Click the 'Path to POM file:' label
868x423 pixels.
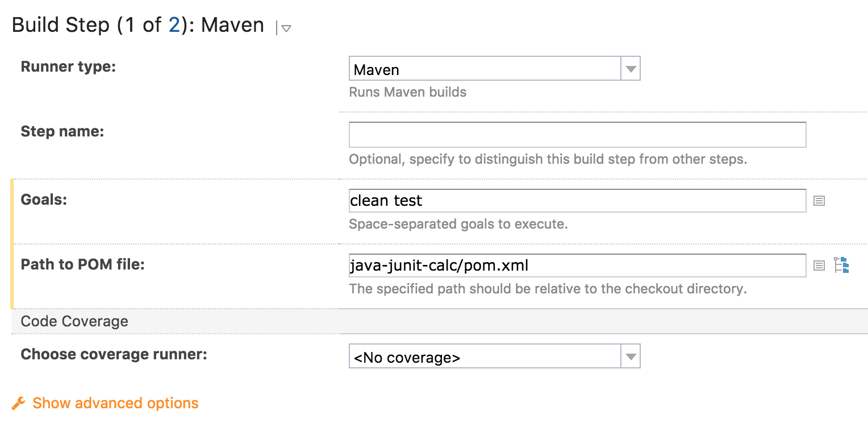(x=83, y=264)
